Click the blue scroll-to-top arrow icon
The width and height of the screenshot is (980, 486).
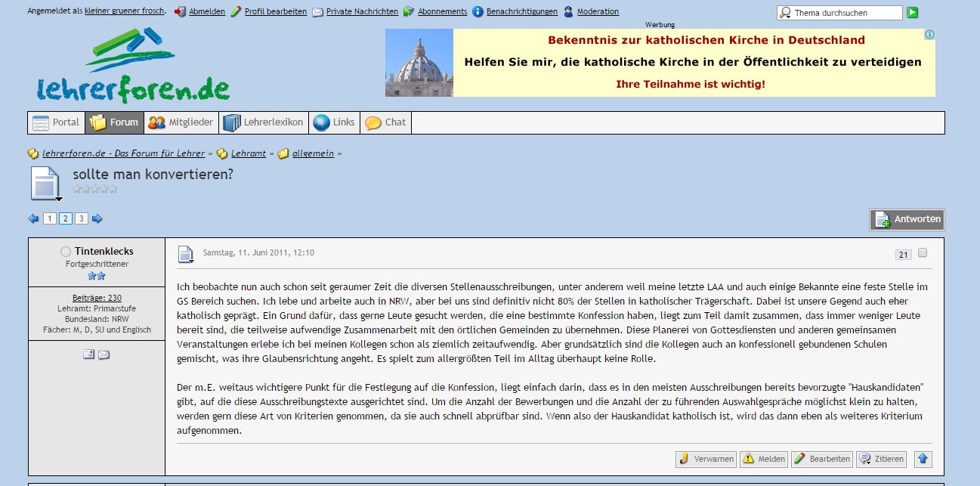923,459
